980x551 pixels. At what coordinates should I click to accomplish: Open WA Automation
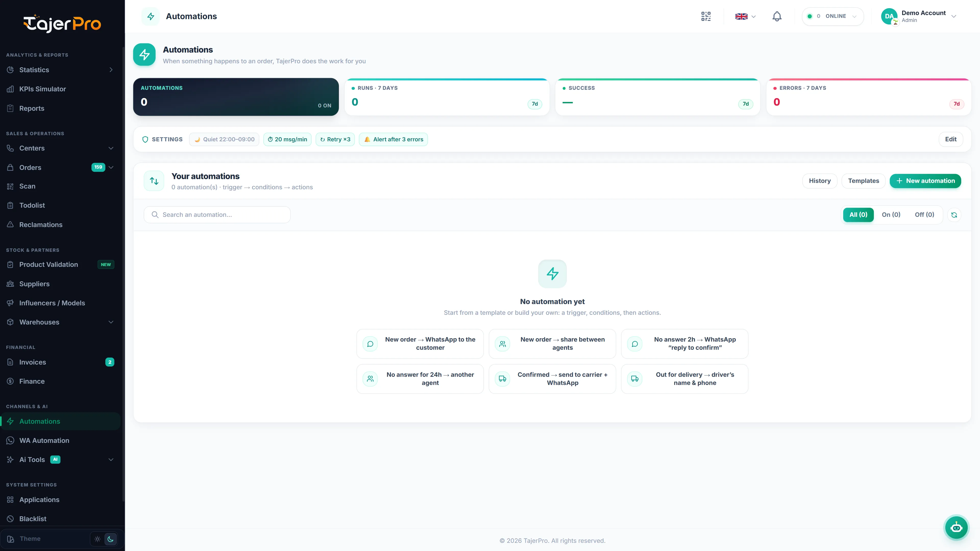pyautogui.click(x=60, y=441)
